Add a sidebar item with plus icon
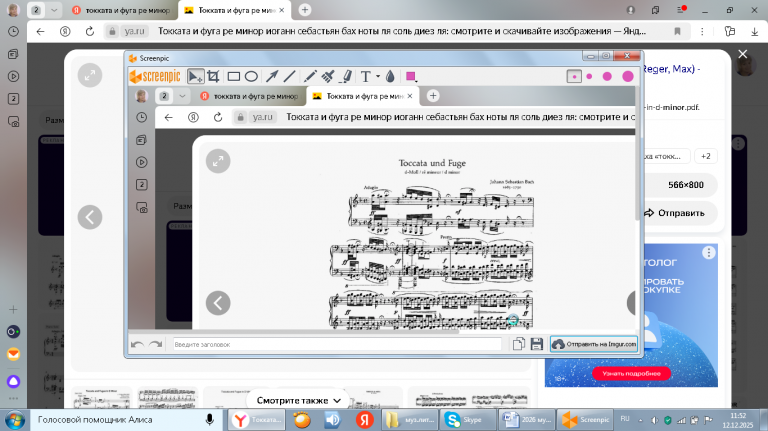This screenshot has width=768, height=431. [x=13, y=310]
